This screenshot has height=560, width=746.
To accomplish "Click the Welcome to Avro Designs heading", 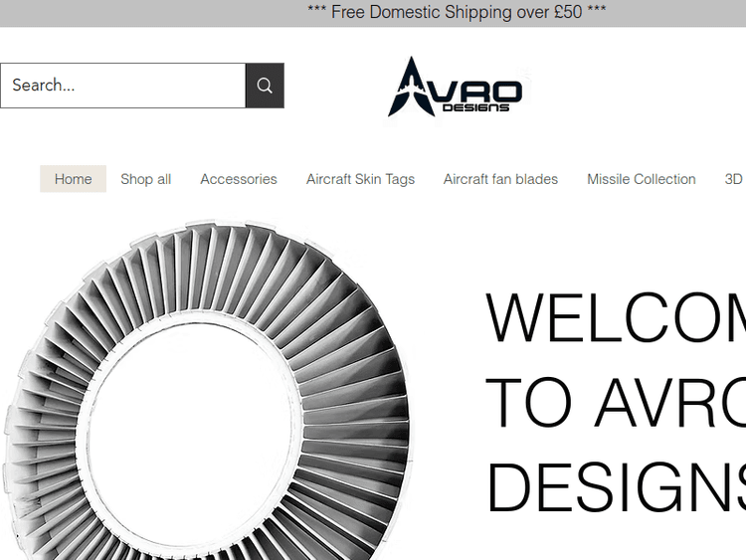I will (616, 402).
